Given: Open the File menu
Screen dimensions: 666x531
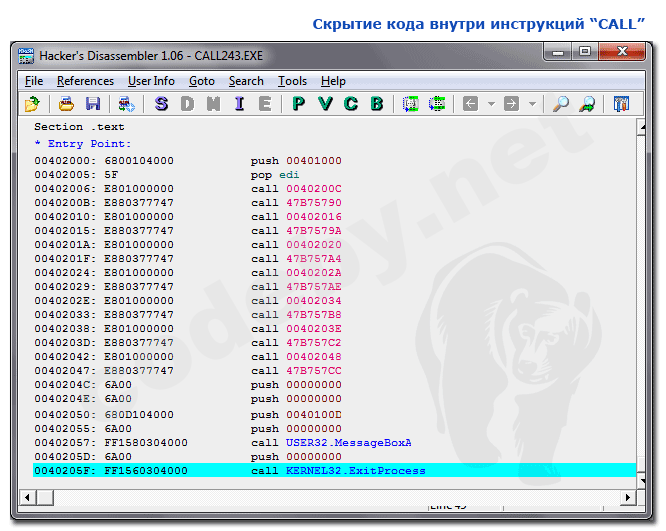Looking at the screenshot, I should [34, 81].
